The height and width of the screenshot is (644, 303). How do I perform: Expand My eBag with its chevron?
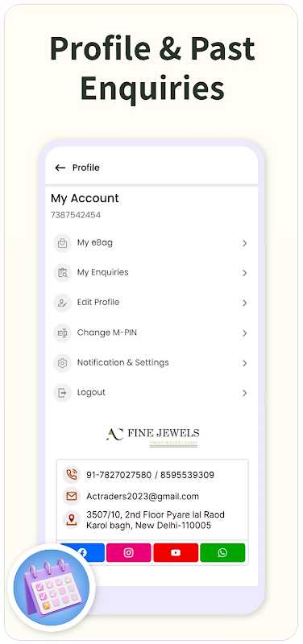(x=245, y=243)
